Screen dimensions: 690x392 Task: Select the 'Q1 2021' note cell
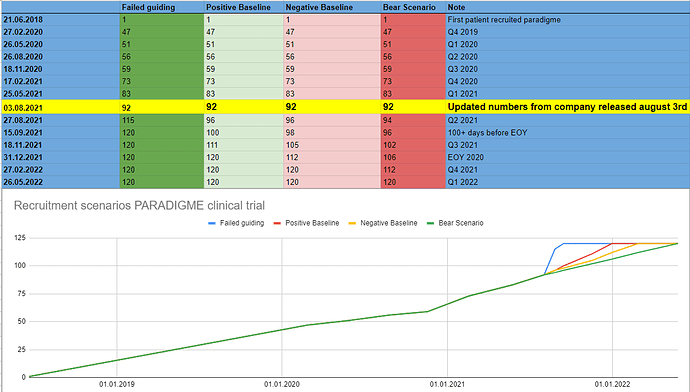[x=568, y=94]
